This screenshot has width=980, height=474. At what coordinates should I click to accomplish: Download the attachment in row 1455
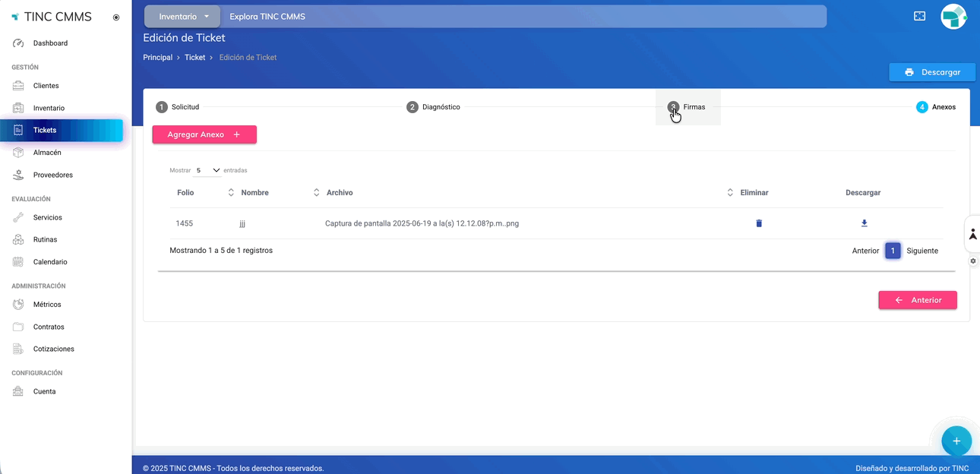(x=864, y=223)
